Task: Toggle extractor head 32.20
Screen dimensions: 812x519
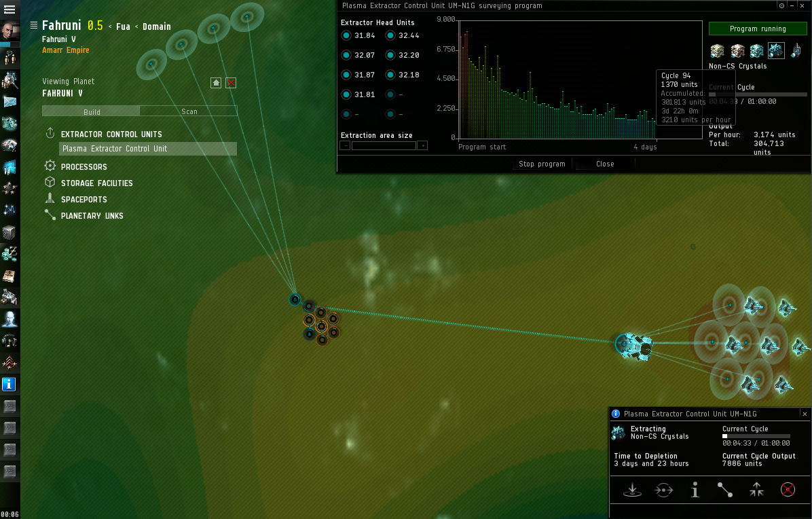Action: click(390, 55)
